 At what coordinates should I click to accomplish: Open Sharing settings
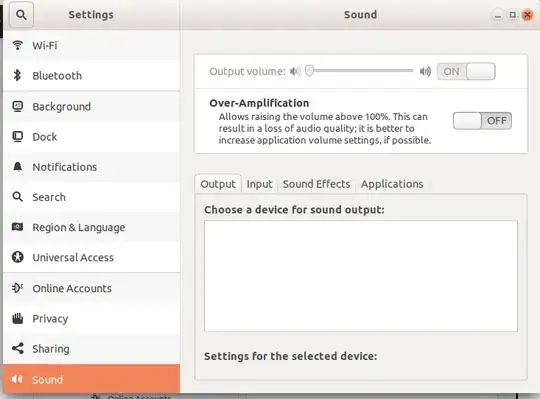point(92,349)
